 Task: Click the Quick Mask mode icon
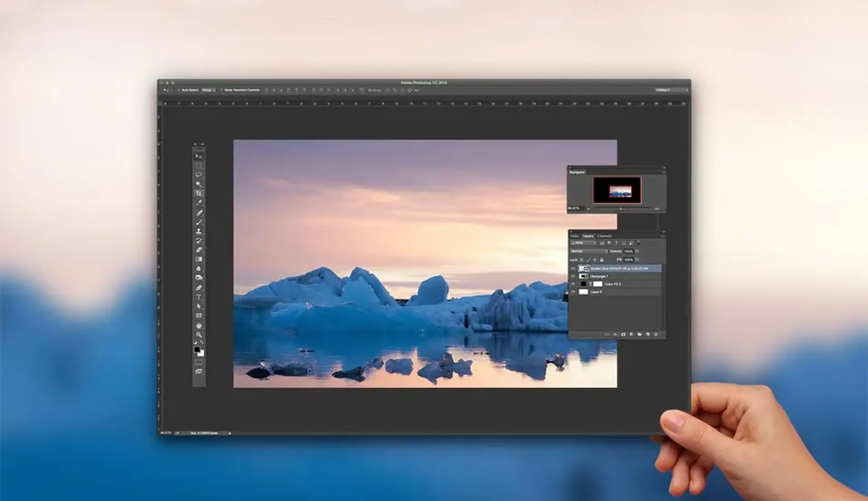tap(199, 362)
